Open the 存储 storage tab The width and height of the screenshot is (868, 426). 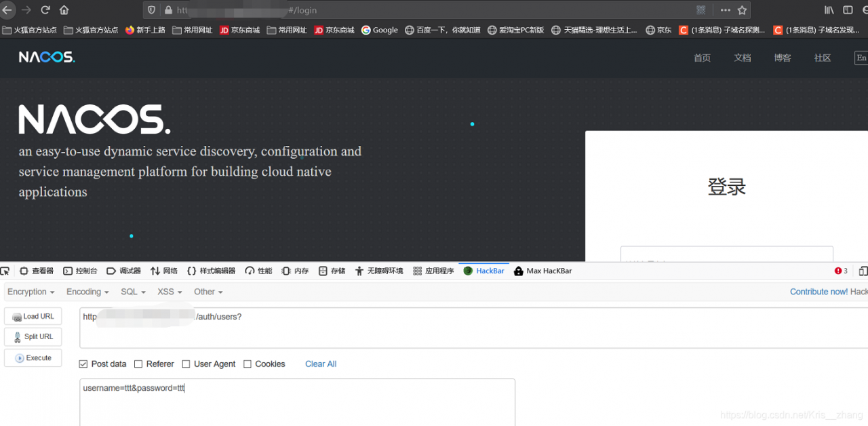click(x=332, y=271)
